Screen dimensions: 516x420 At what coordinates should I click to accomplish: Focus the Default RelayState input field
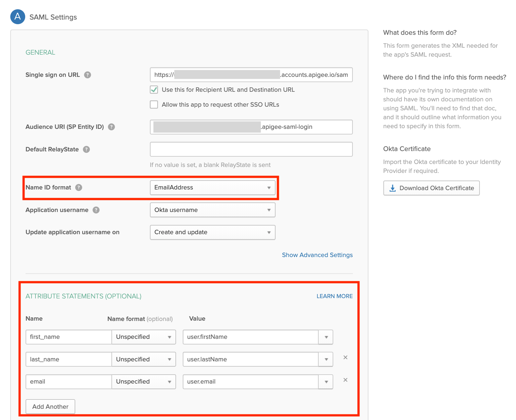(x=251, y=149)
